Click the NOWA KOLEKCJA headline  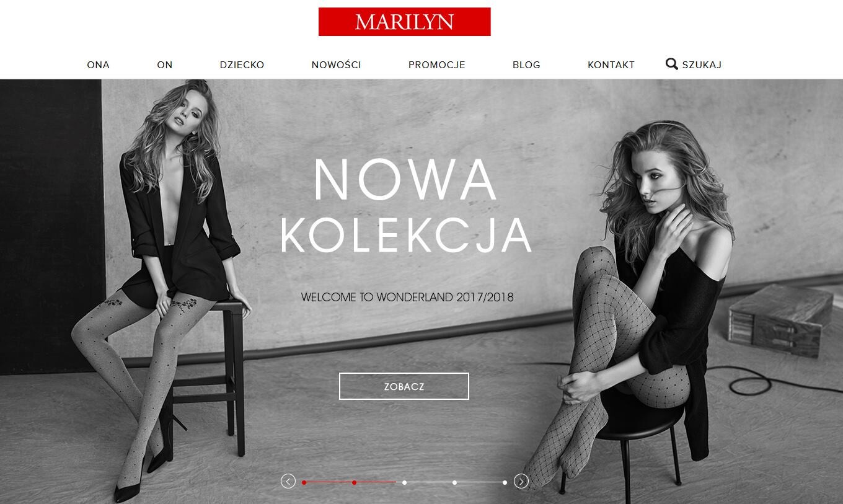pos(405,206)
